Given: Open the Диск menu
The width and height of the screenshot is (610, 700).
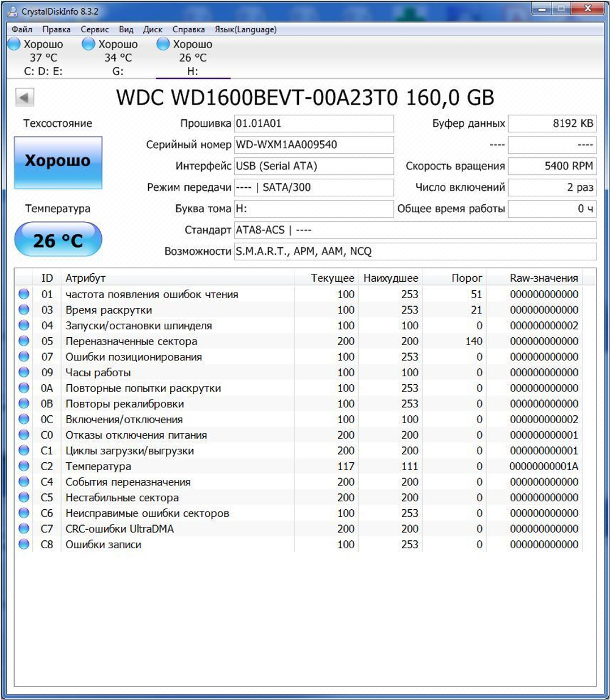Looking at the screenshot, I should tap(152, 29).
